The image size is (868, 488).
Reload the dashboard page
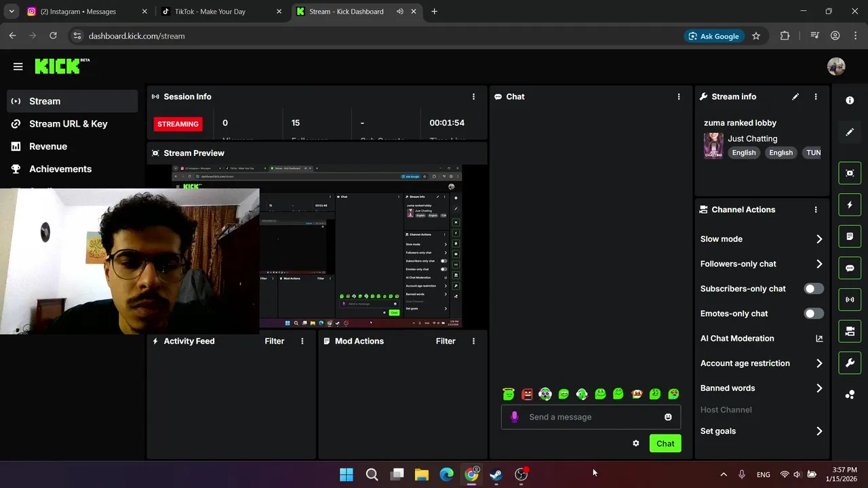click(53, 36)
